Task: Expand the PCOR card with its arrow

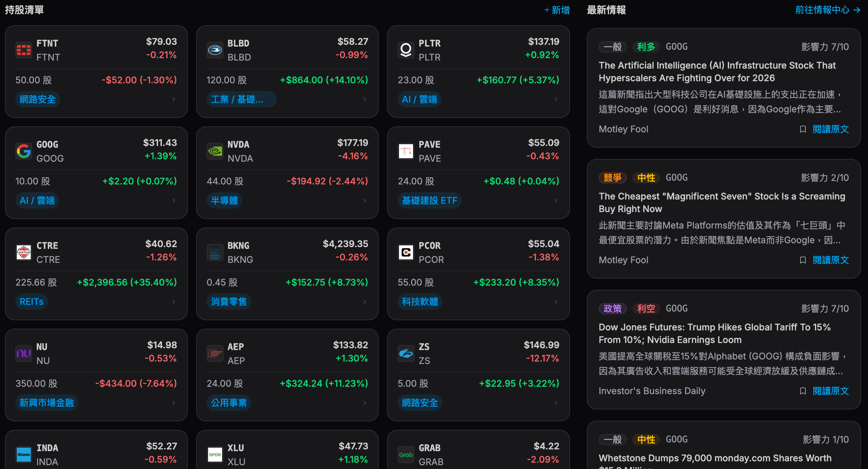Action: (555, 301)
